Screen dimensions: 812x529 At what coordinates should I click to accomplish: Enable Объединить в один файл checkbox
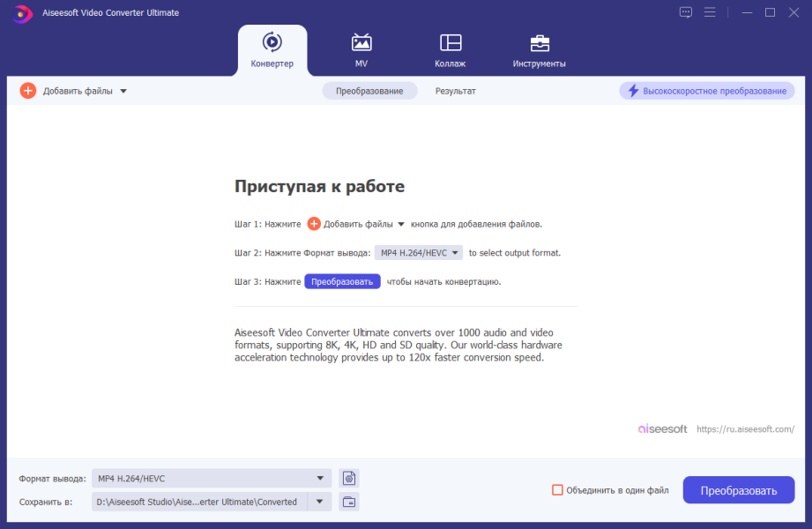(x=557, y=490)
